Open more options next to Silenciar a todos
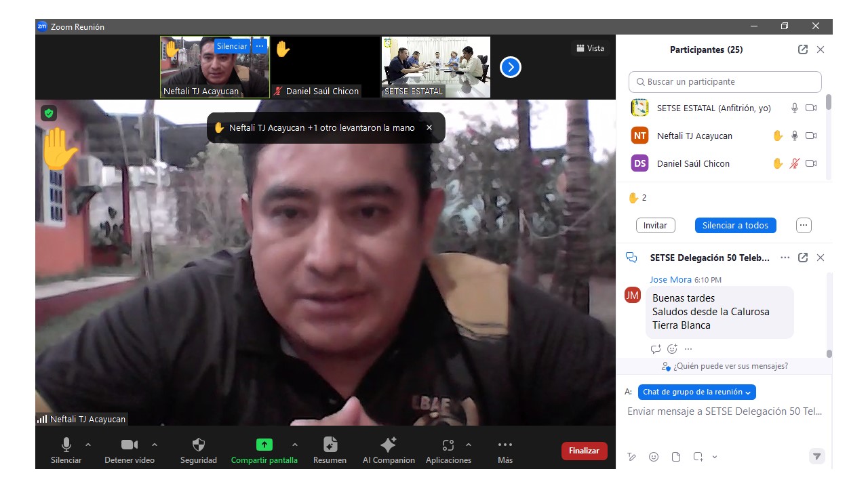868x488 pixels. pyautogui.click(x=804, y=225)
